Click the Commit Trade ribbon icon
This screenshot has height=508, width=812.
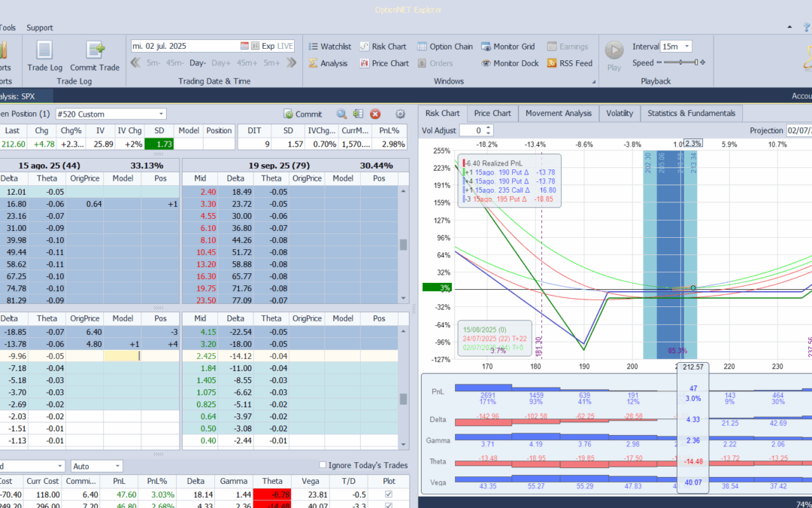click(x=95, y=56)
